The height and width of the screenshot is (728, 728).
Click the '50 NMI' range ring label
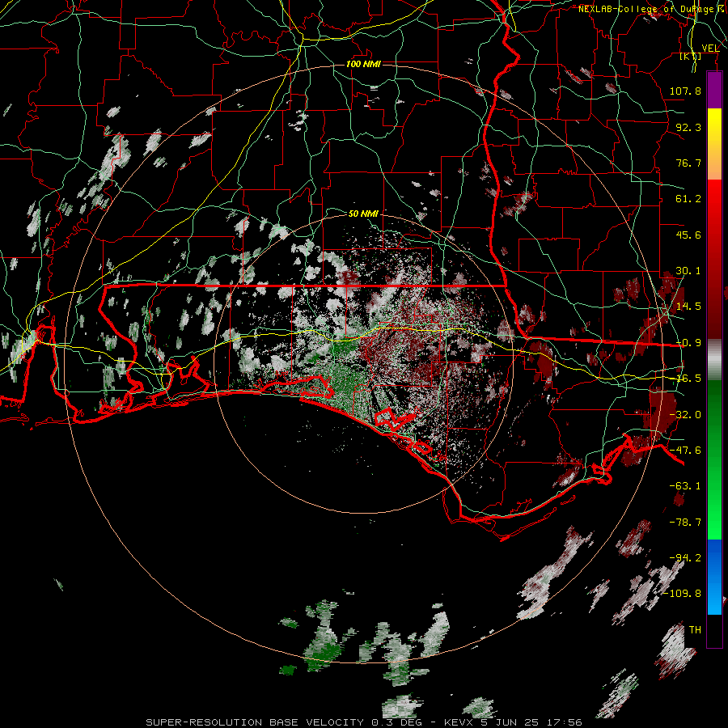(x=363, y=214)
